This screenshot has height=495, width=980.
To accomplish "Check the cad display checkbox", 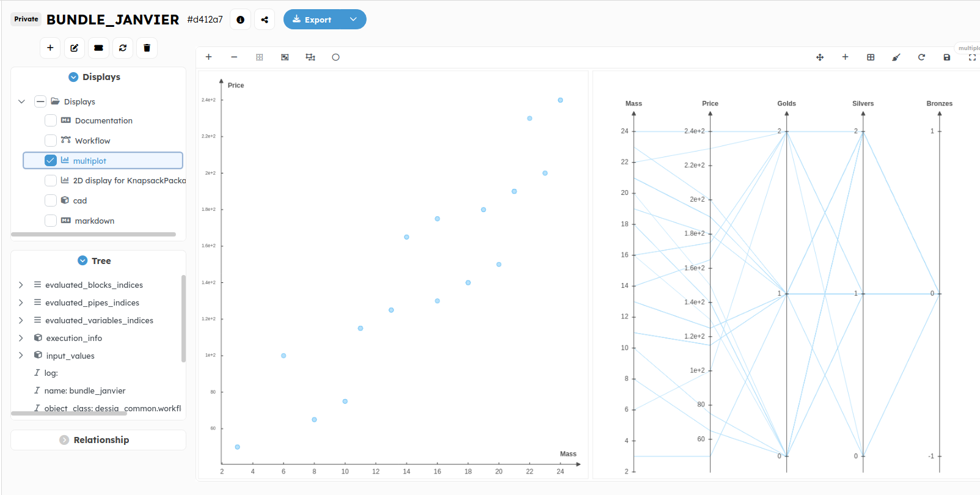I will (x=51, y=200).
